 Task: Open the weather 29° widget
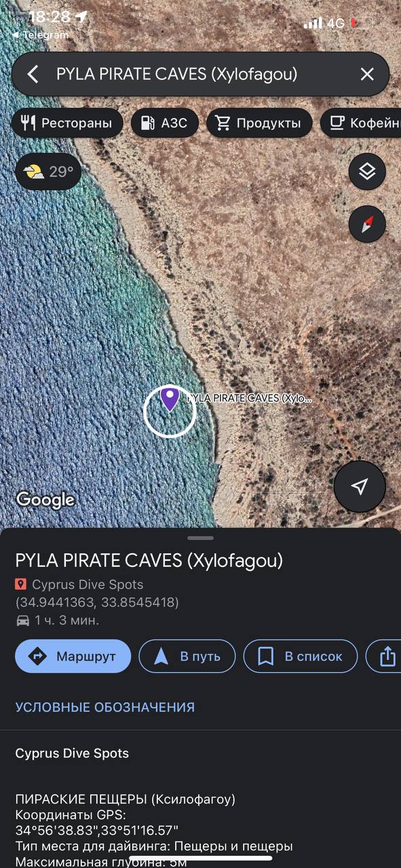pyautogui.click(x=48, y=172)
